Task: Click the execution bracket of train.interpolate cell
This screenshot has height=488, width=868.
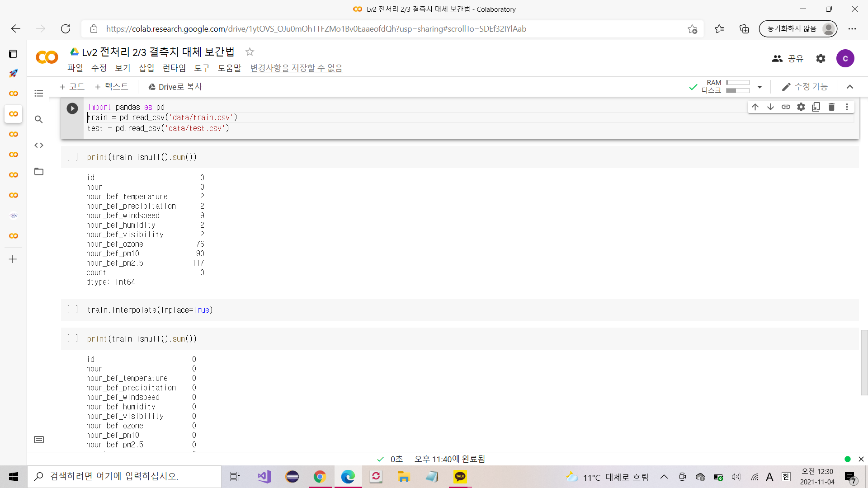Action: [72, 310]
